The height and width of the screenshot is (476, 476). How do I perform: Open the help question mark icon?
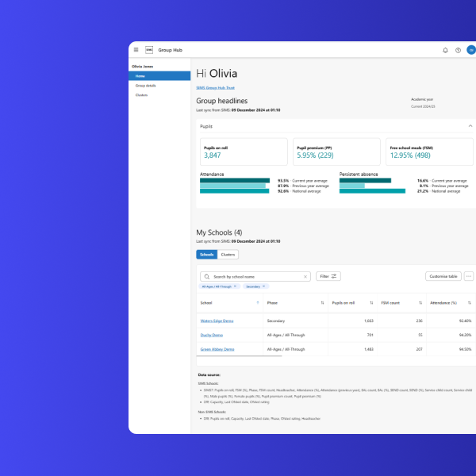coord(458,50)
